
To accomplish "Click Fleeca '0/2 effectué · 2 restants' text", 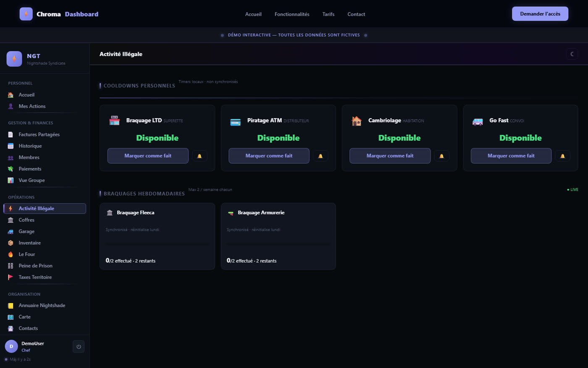I will [131, 261].
